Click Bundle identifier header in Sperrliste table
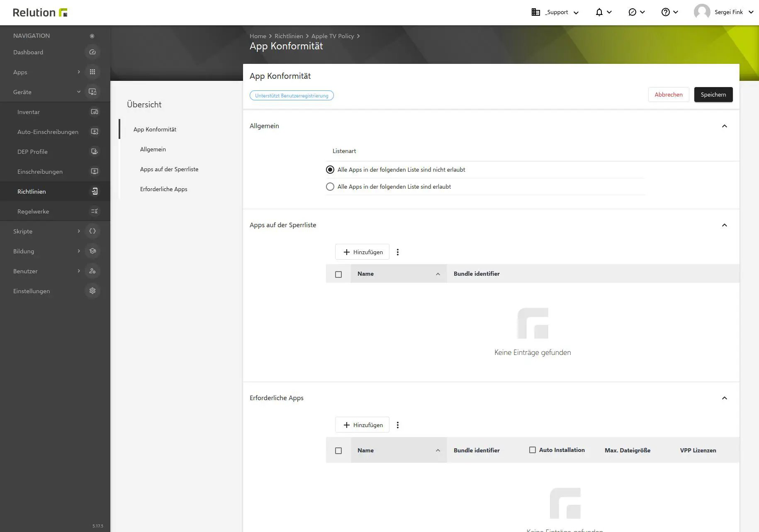759x532 pixels. [x=477, y=274]
